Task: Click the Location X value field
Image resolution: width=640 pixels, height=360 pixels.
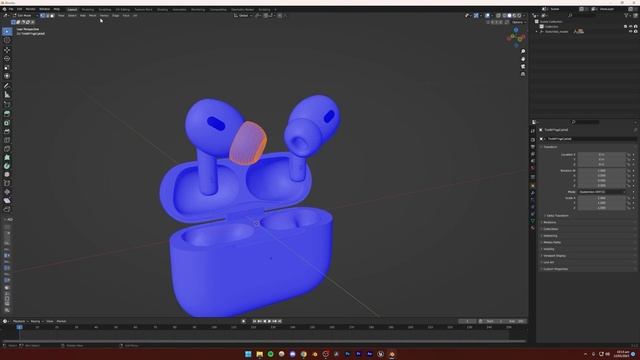Action: (x=602, y=155)
